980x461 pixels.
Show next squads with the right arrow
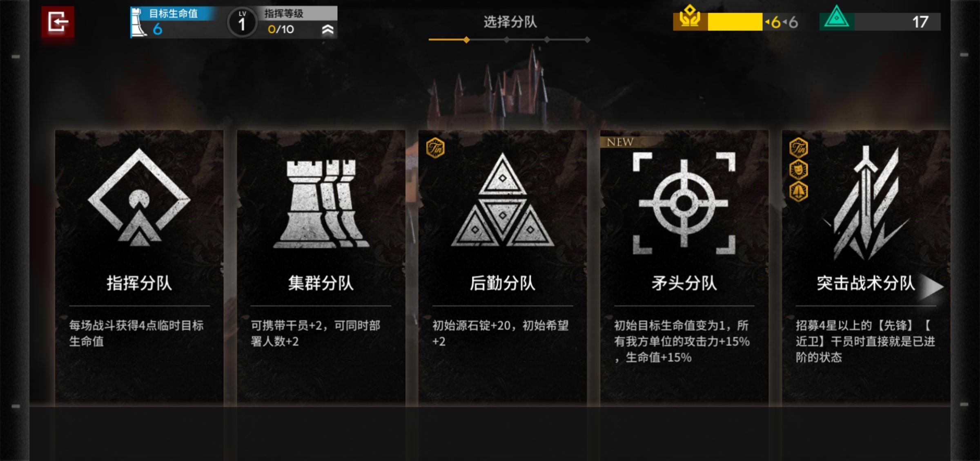click(x=933, y=287)
